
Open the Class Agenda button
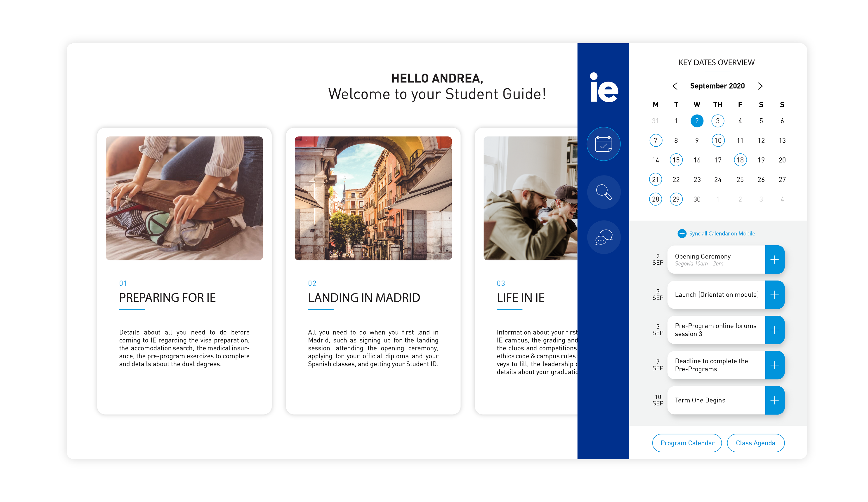pos(755,443)
